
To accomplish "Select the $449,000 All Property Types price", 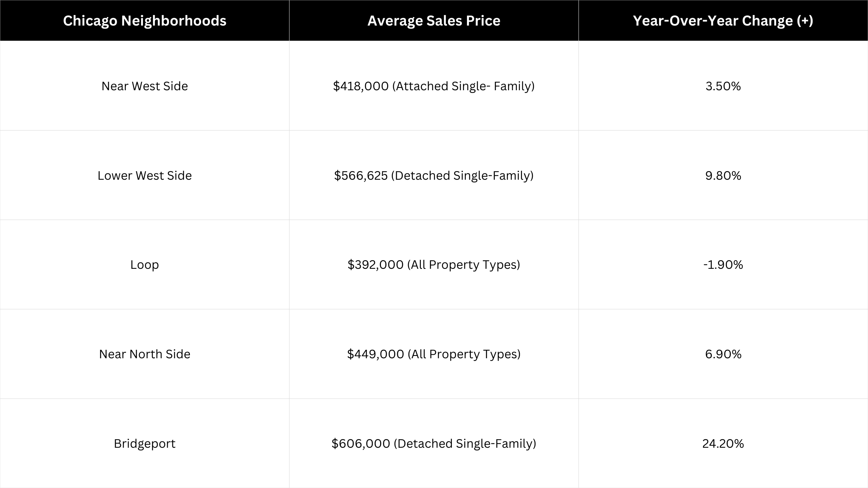I will click(x=434, y=354).
